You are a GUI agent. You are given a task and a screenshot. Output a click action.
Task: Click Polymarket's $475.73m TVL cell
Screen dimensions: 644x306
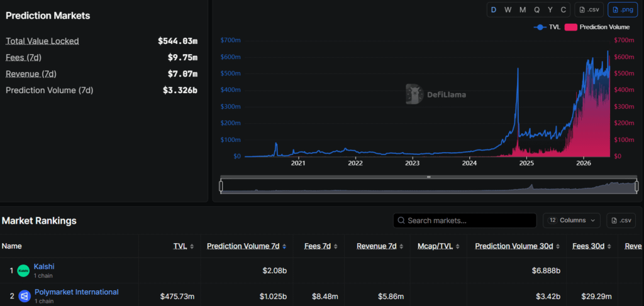[177, 296]
